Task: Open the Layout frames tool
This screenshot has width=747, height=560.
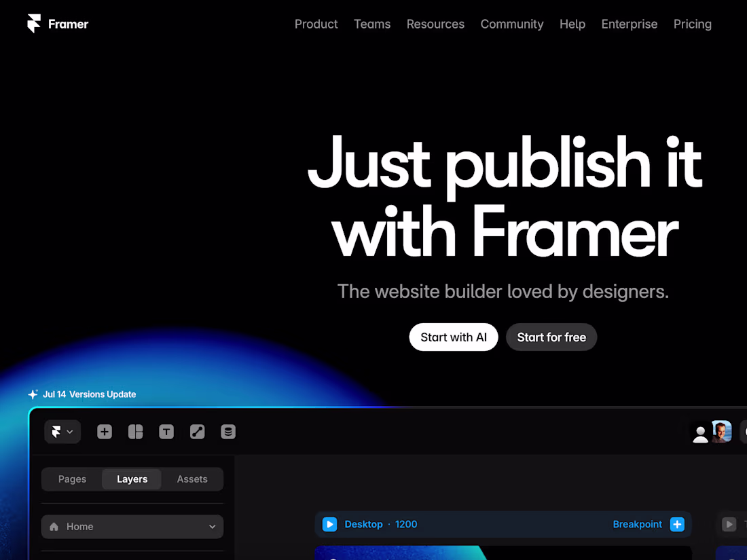Action: [136, 432]
